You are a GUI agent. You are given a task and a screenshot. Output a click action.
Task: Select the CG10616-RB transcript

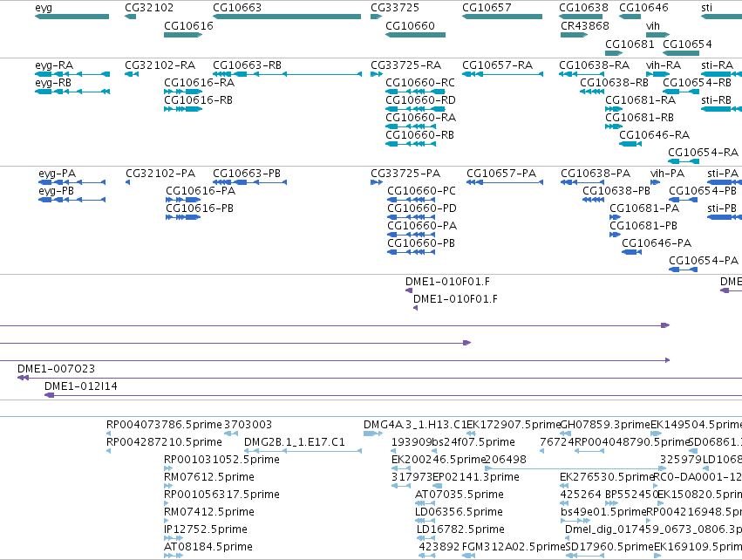tap(183, 109)
